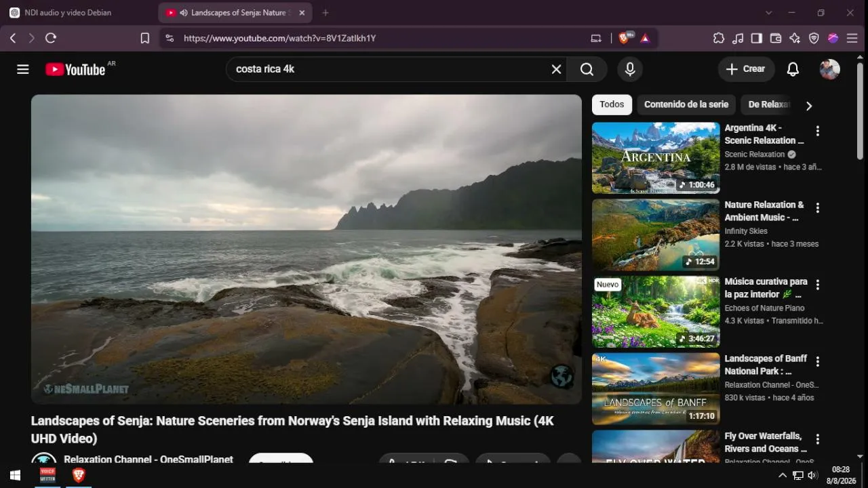Run the search with magnifier button
This screenshot has height=488, width=868.
tap(587, 69)
